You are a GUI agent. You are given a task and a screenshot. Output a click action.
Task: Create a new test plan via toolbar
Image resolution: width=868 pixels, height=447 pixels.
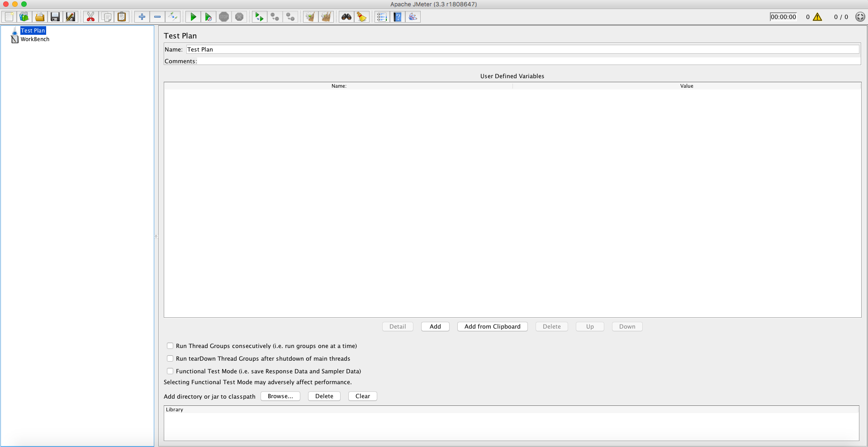pos(9,17)
